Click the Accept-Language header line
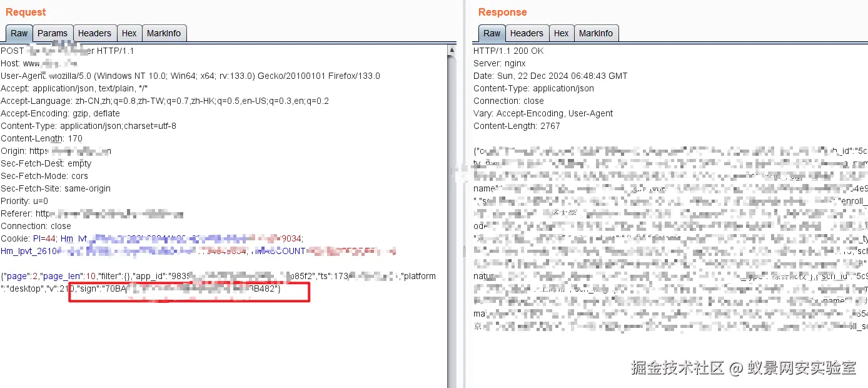Image resolution: width=868 pixels, height=388 pixels. point(164,101)
